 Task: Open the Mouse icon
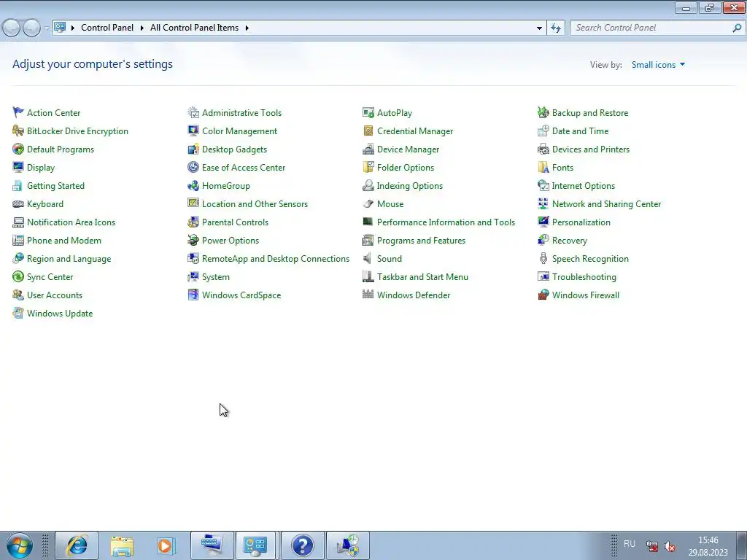(x=368, y=204)
